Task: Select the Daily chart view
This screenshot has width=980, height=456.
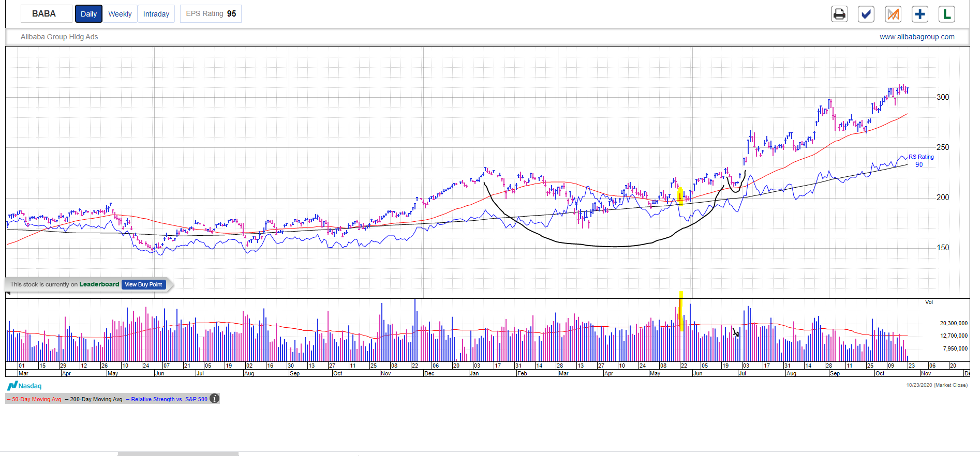Action: [x=88, y=14]
